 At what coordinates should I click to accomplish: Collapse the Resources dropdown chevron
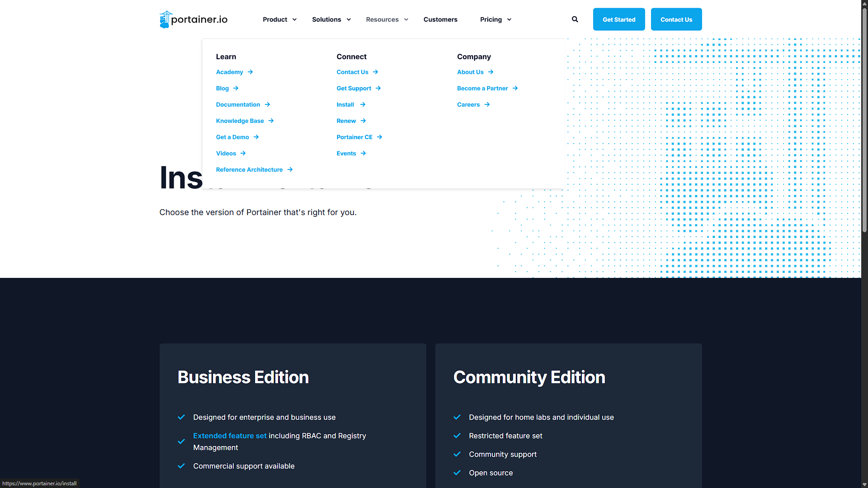406,19
